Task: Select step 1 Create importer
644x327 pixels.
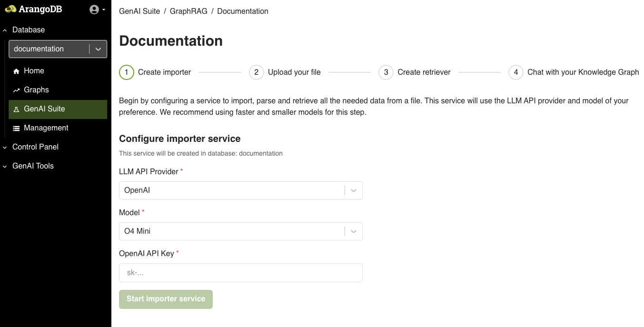Action: coord(155,72)
